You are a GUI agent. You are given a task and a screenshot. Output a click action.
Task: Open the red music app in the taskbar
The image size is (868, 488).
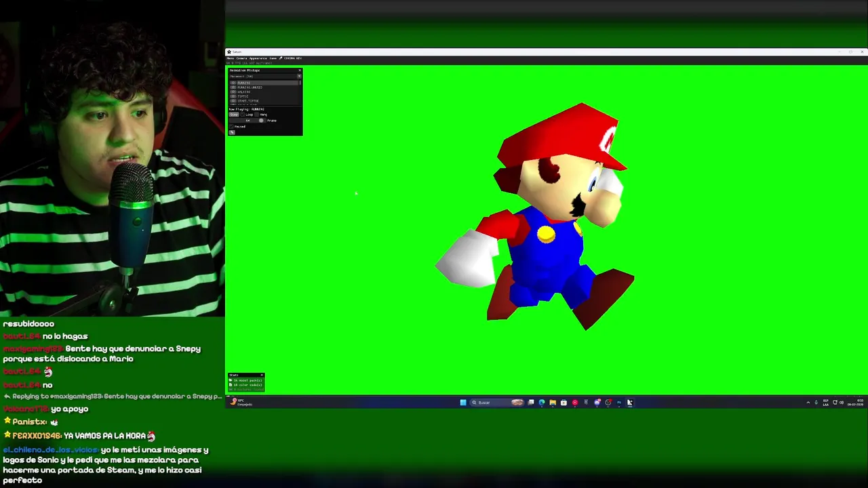[575, 403]
